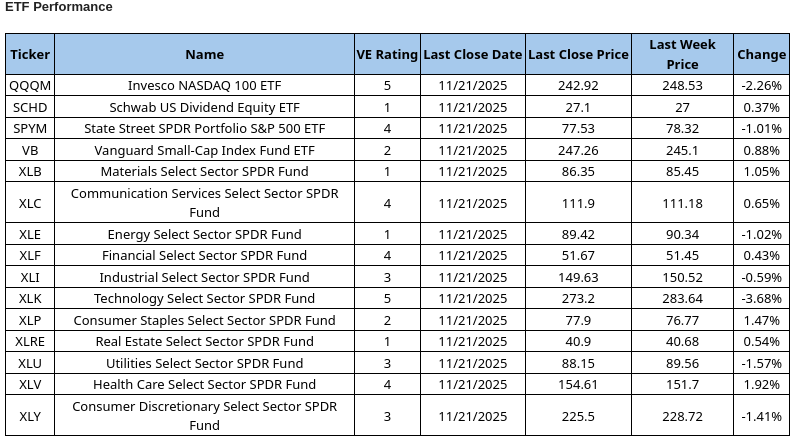Select Invesco NASDAQ 100 ETF name

pos(204,85)
